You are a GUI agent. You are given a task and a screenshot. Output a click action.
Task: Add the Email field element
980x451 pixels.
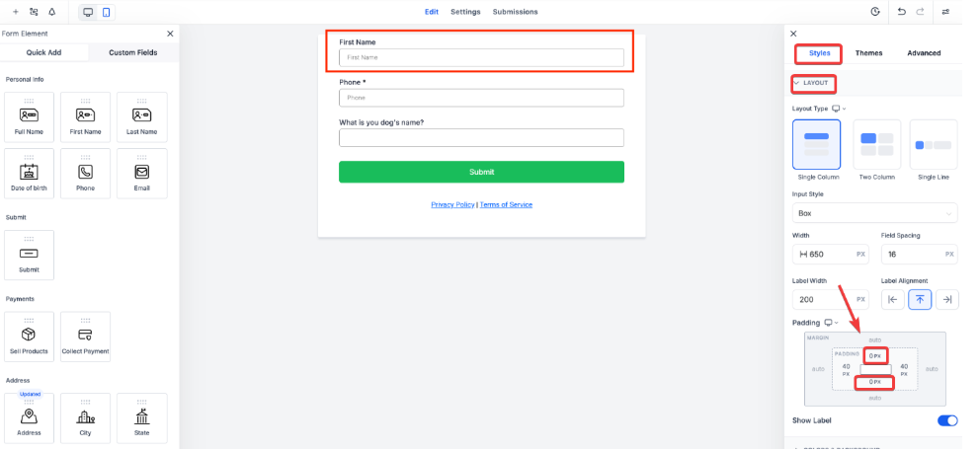coord(142,174)
